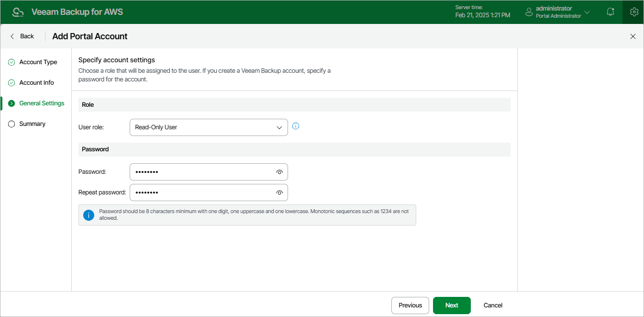The height and width of the screenshot is (317, 644).
Task: Reveal the Repeat password characters
Action: [279, 192]
